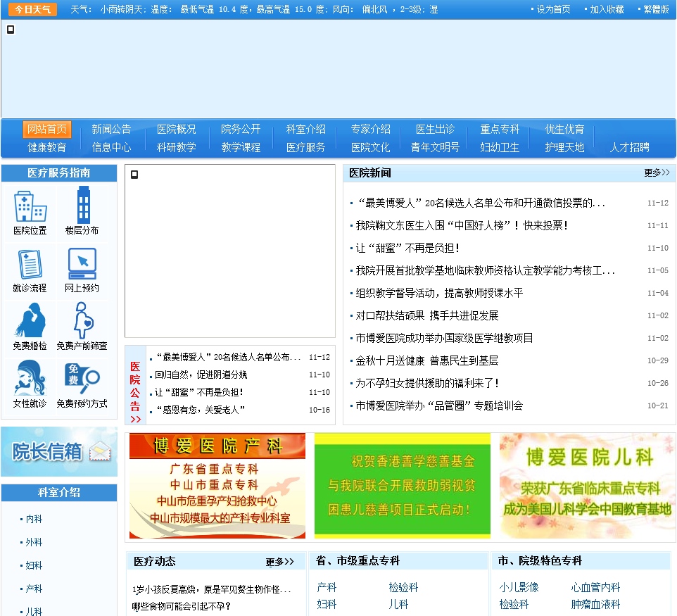Open 小儿影像 under 市、院级特色专科
677x616 pixels.
[x=519, y=588]
